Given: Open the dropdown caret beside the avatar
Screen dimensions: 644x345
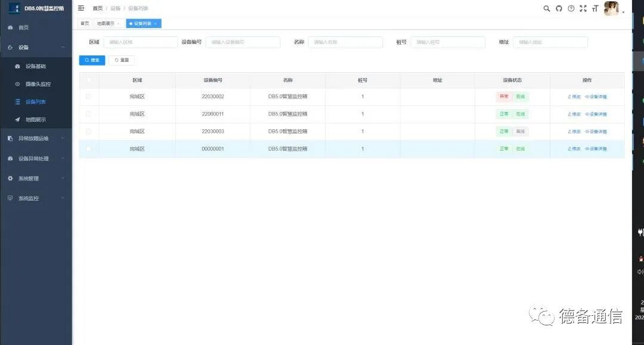Looking at the screenshot, I should click(623, 13).
